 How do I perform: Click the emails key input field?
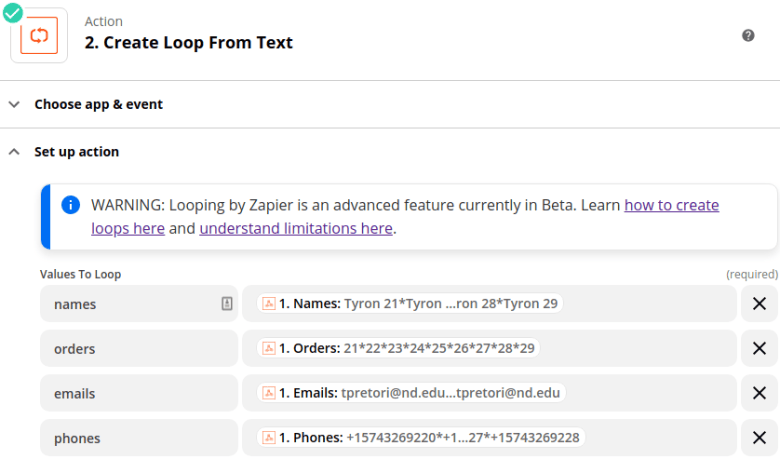[x=139, y=393]
